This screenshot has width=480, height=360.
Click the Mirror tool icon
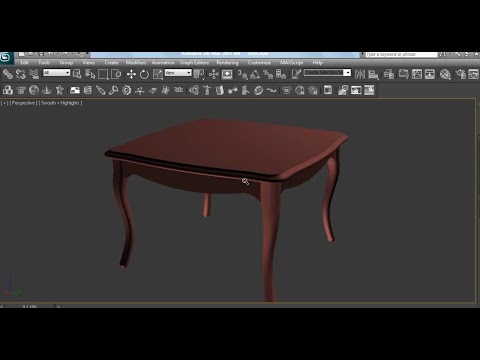coord(360,74)
